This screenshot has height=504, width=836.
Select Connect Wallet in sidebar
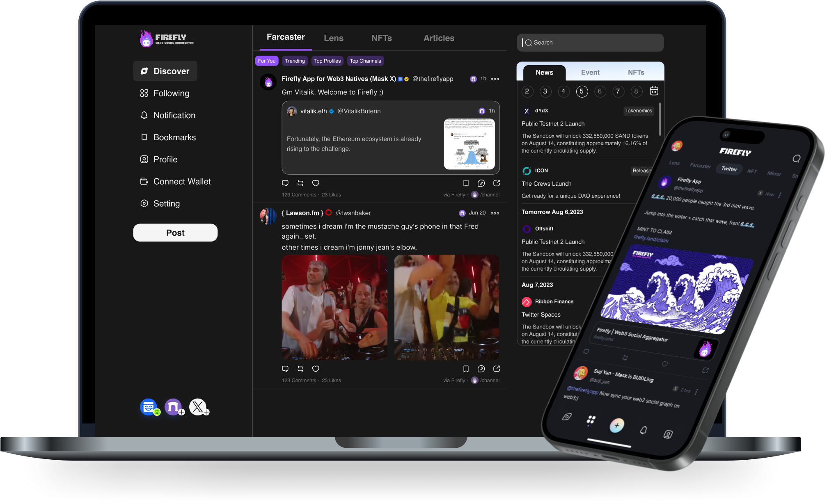pyautogui.click(x=175, y=182)
